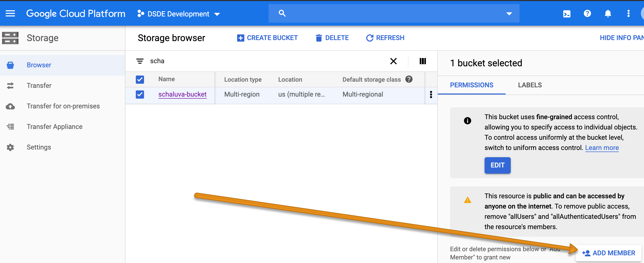Activate Cloud Shell terminal icon
Image resolution: width=644 pixels, height=263 pixels.
tap(567, 14)
